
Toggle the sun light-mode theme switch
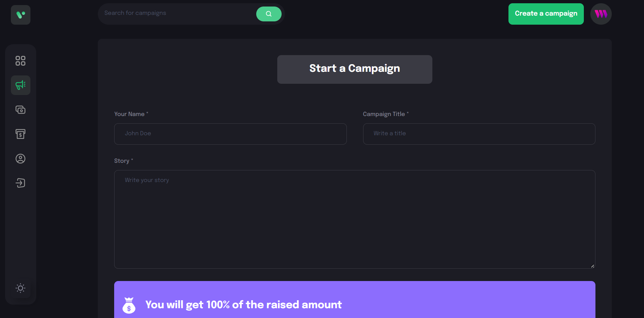click(x=21, y=288)
